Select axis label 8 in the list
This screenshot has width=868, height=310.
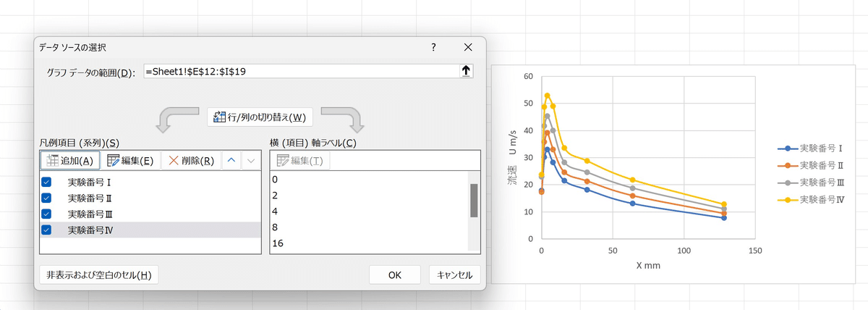pos(369,227)
